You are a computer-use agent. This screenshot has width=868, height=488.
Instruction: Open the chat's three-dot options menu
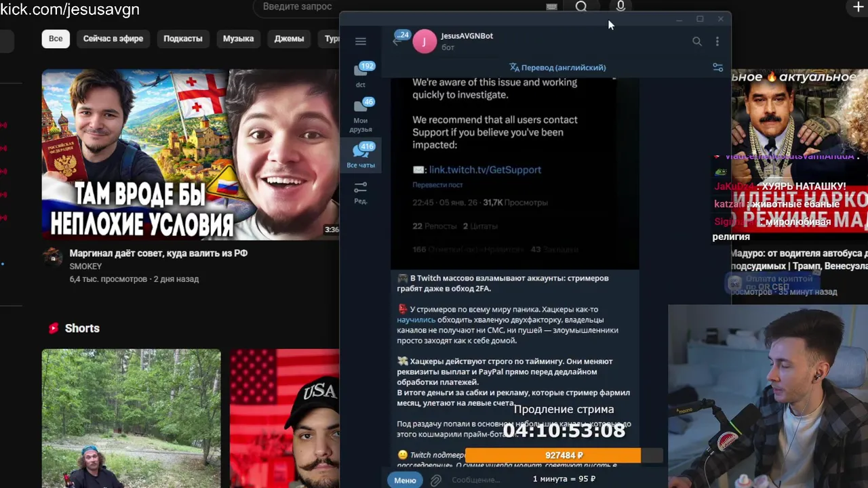tap(717, 41)
